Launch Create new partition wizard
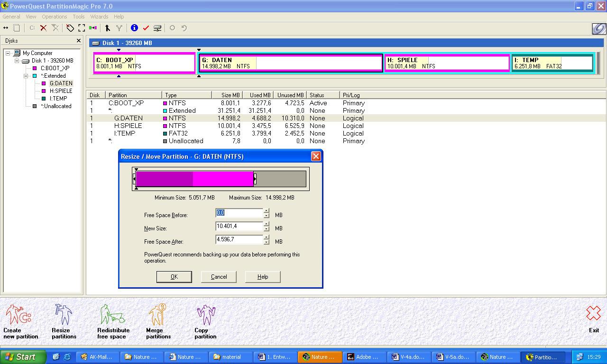 (20, 321)
